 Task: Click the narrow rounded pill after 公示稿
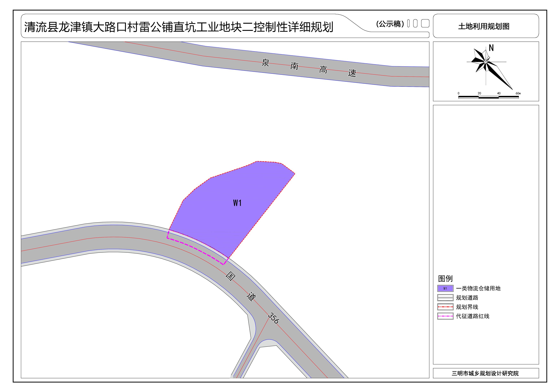click(x=408, y=23)
